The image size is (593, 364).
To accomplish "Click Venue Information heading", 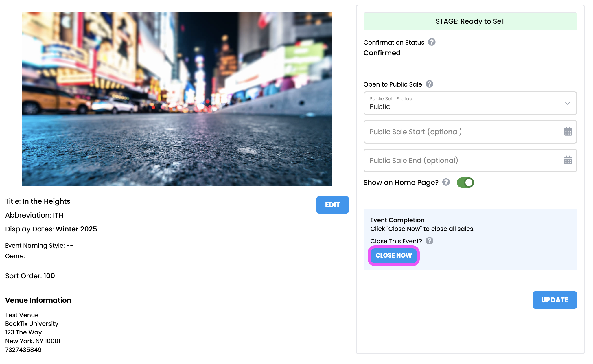I will tap(38, 300).
